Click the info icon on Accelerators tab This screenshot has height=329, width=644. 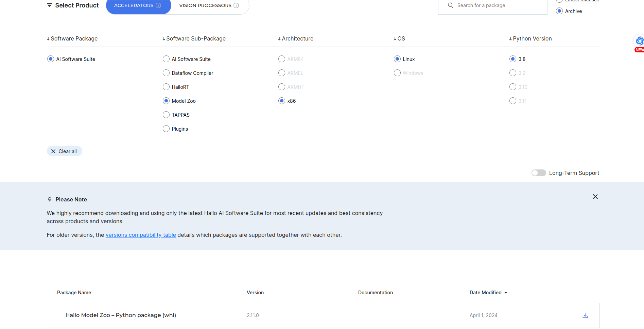(158, 5)
